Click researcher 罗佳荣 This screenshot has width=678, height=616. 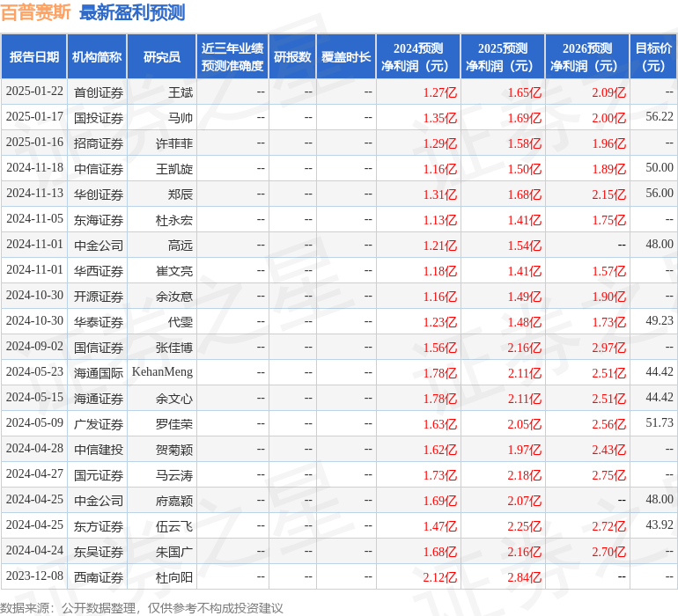tap(174, 424)
